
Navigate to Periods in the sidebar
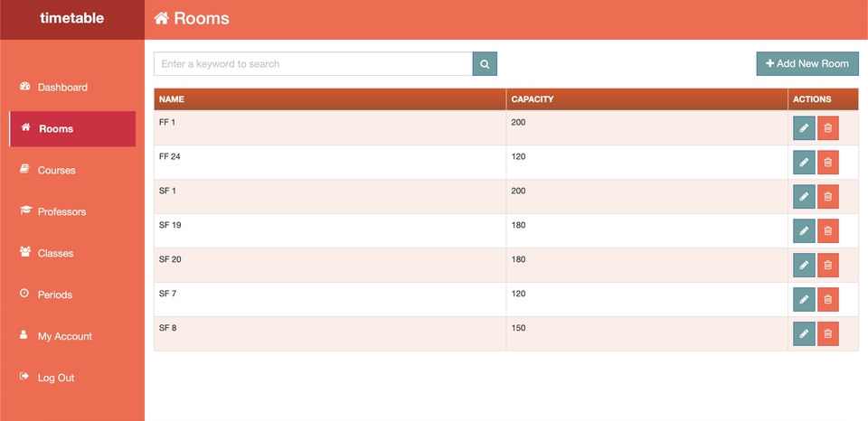coord(72,295)
